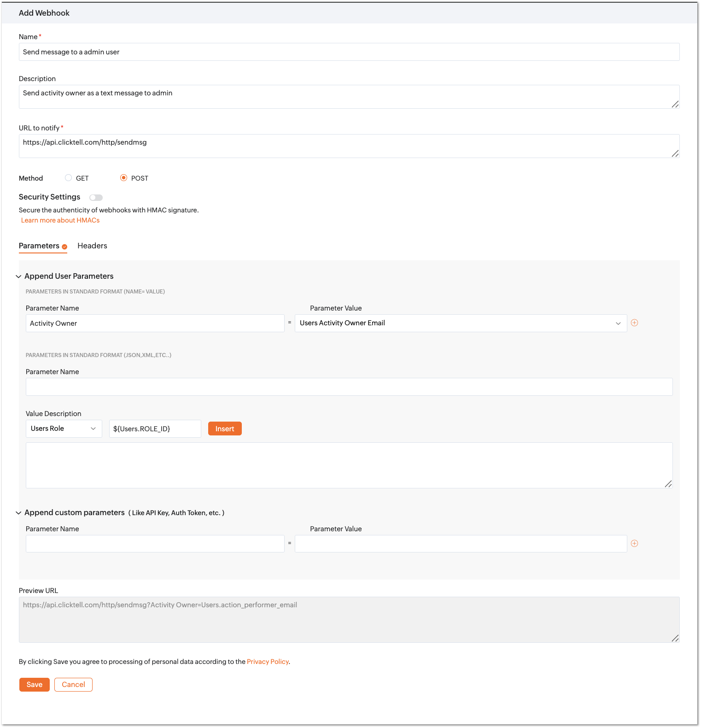Add another user parameter with plus icon
Viewport: 701px width, 728px height.
[x=634, y=323]
